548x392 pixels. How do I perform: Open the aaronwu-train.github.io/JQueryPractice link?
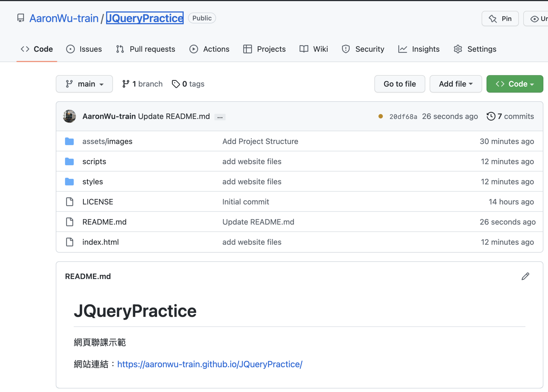click(x=210, y=364)
